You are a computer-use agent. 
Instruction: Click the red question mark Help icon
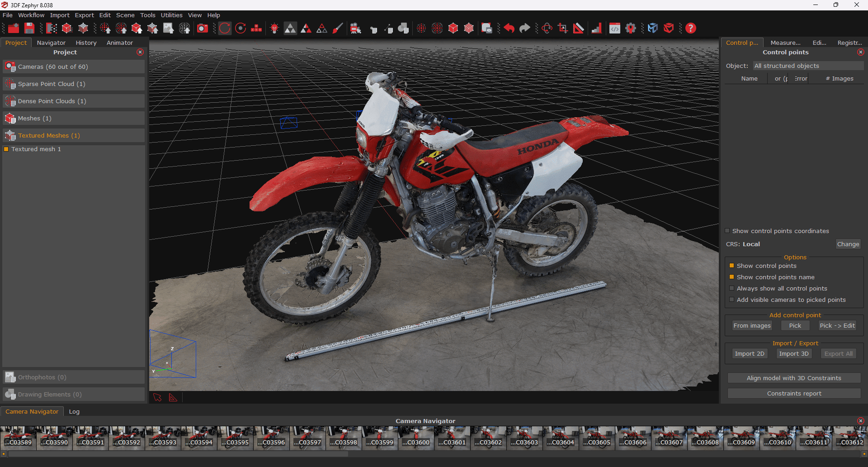coord(691,29)
